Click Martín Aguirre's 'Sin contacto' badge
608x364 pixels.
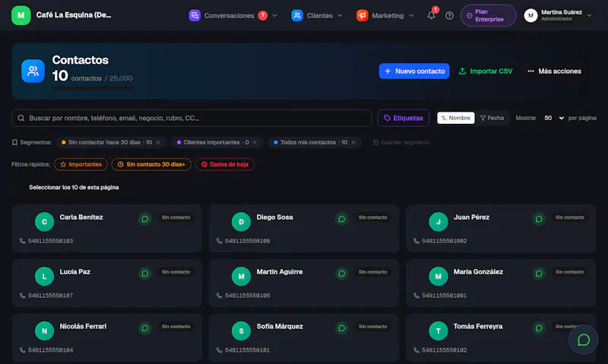[372, 272]
